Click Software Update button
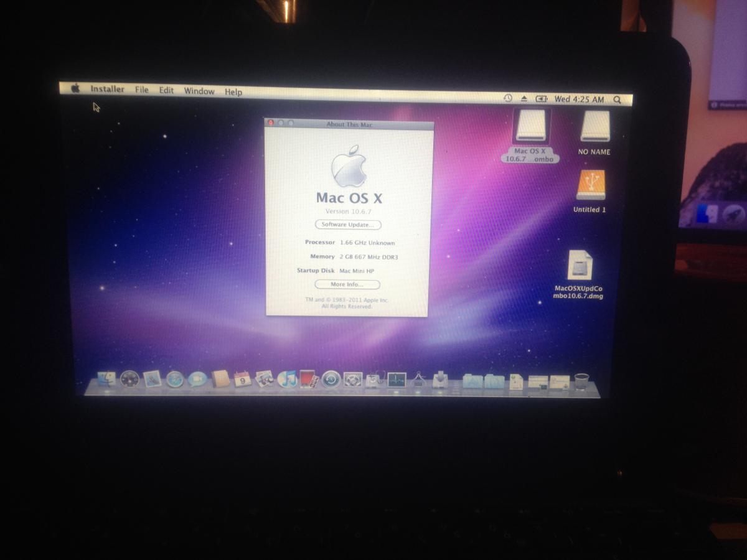 click(348, 225)
